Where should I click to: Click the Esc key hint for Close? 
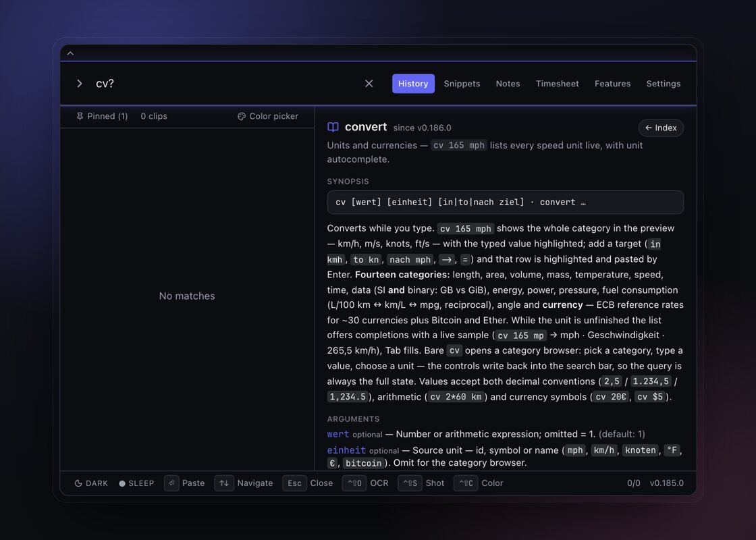tap(294, 483)
